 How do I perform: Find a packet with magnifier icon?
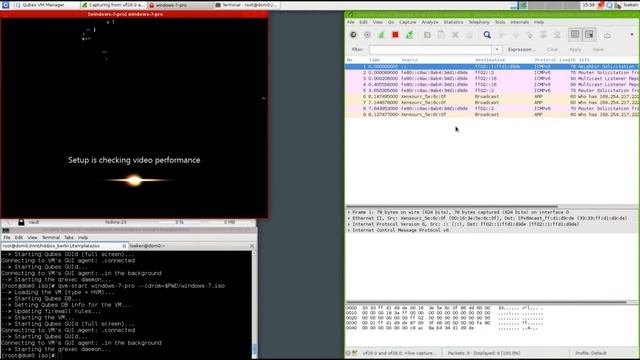[x=487, y=35]
